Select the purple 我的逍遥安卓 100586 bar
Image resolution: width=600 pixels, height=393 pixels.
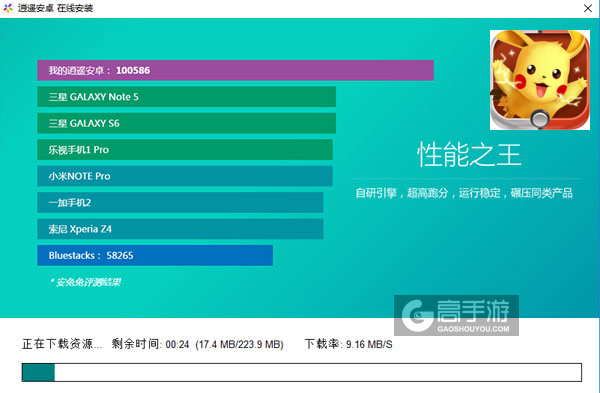[235, 70]
